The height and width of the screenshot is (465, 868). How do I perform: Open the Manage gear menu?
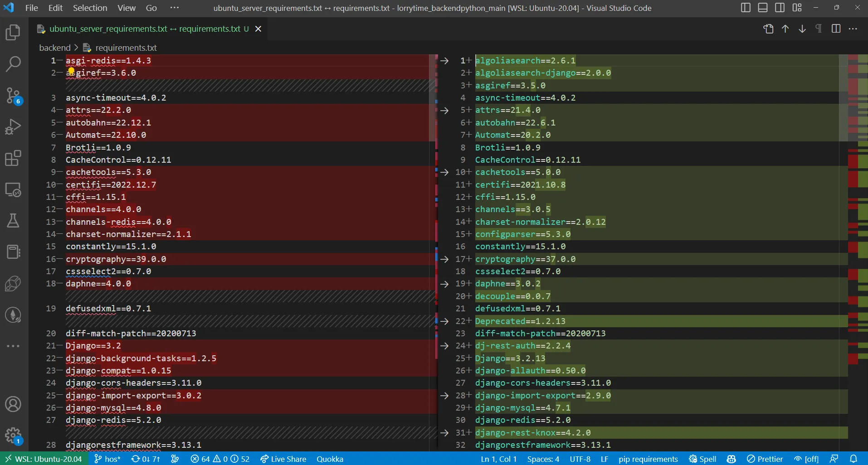pyautogui.click(x=13, y=436)
